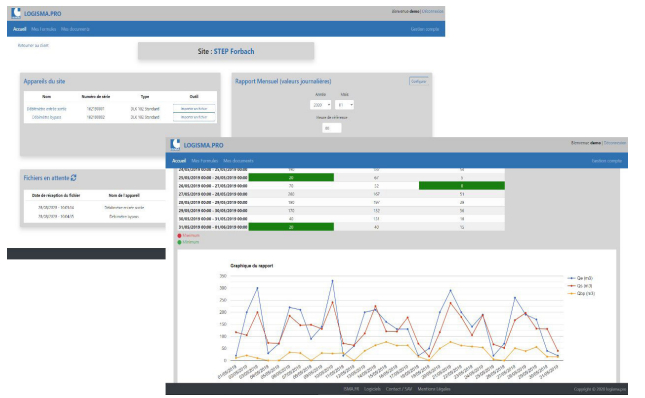The height and width of the screenshot is (398, 645).
Task: Open Gestion compte in front window
Action: (607, 161)
